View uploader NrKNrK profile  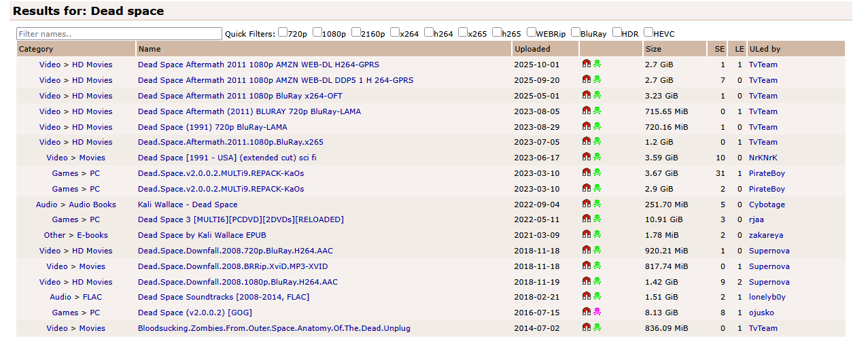point(763,158)
